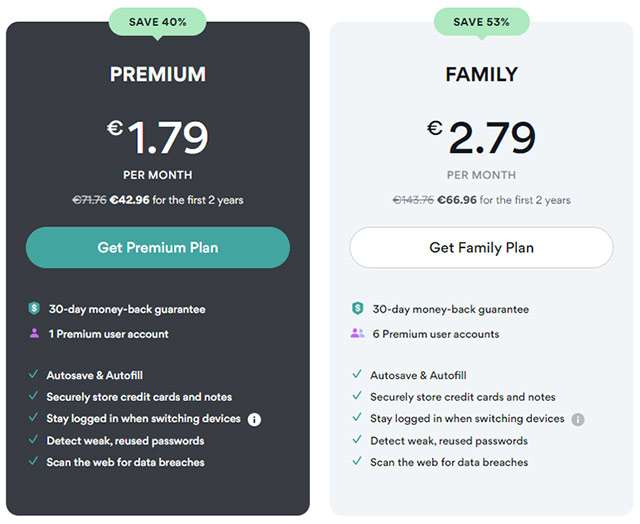Click the Family multi-user accounts icon
The width and height of the screenshot is (640, 524).
357,334
